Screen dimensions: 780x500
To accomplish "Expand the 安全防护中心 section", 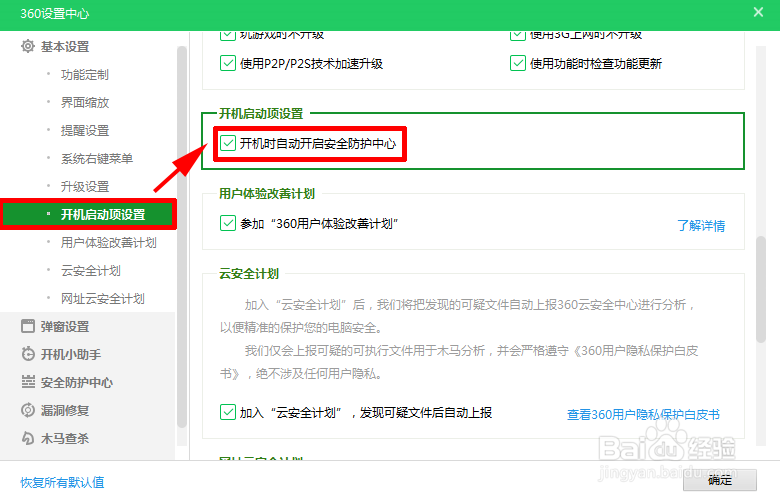I will [x=77, y=382].
